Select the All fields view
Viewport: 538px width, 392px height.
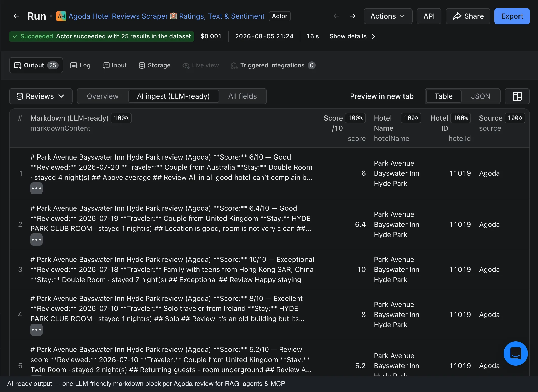(242, 96)
